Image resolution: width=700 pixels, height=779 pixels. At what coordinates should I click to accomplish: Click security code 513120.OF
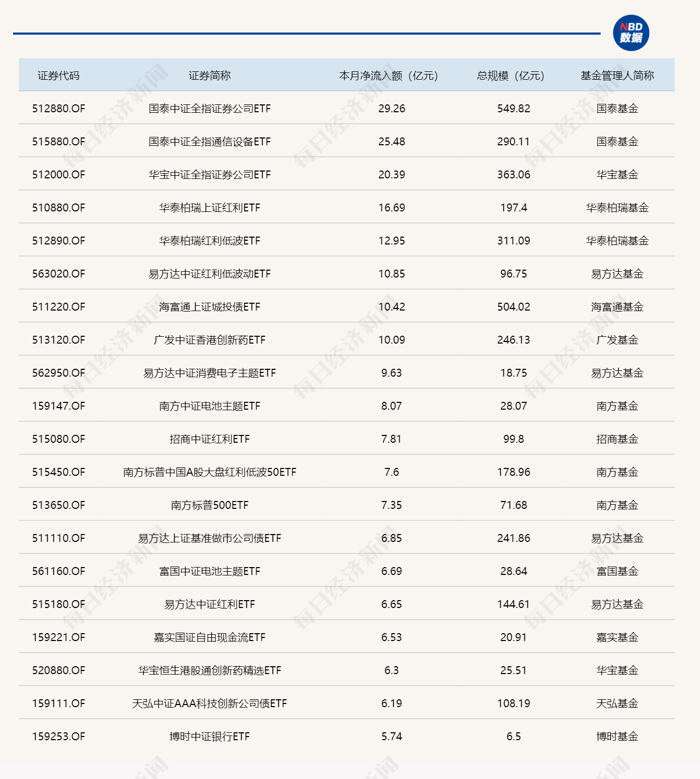pyautogui.click(x=58, y=340)
